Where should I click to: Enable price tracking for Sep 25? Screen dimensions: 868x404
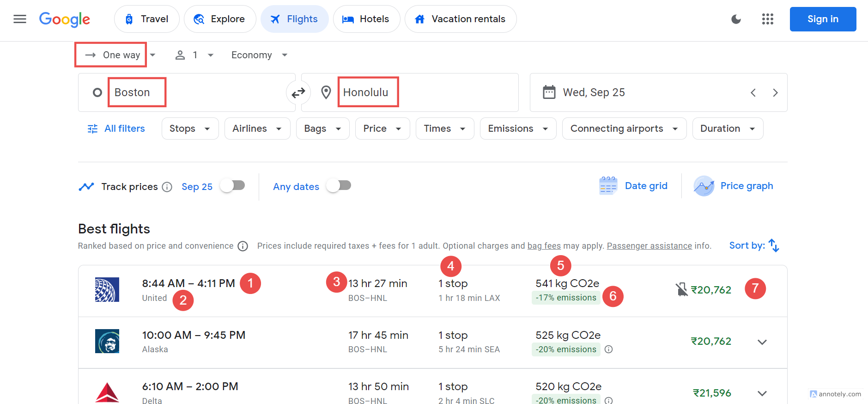232,186
